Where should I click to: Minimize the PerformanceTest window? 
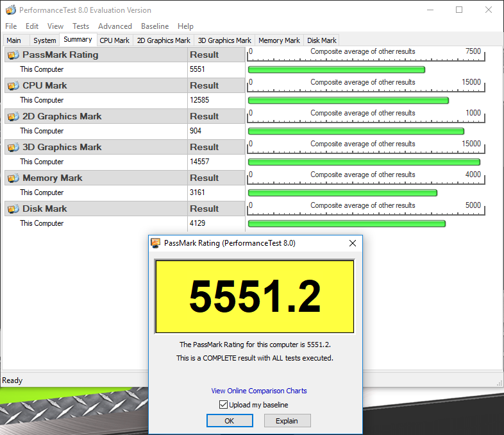430,10
